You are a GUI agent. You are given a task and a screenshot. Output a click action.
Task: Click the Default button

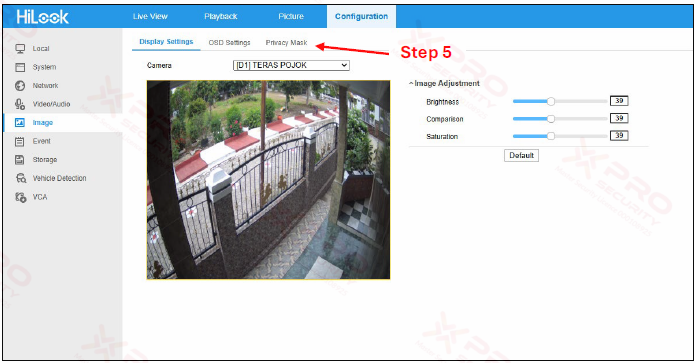pyautogui.click(x=521, y=155)
